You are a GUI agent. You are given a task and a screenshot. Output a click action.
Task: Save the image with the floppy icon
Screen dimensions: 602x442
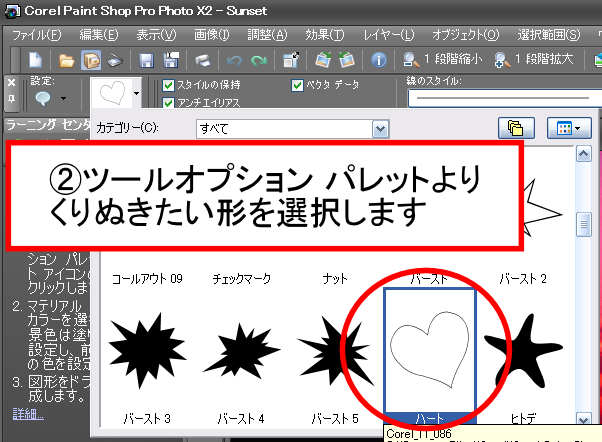click(x=146, y=60)
